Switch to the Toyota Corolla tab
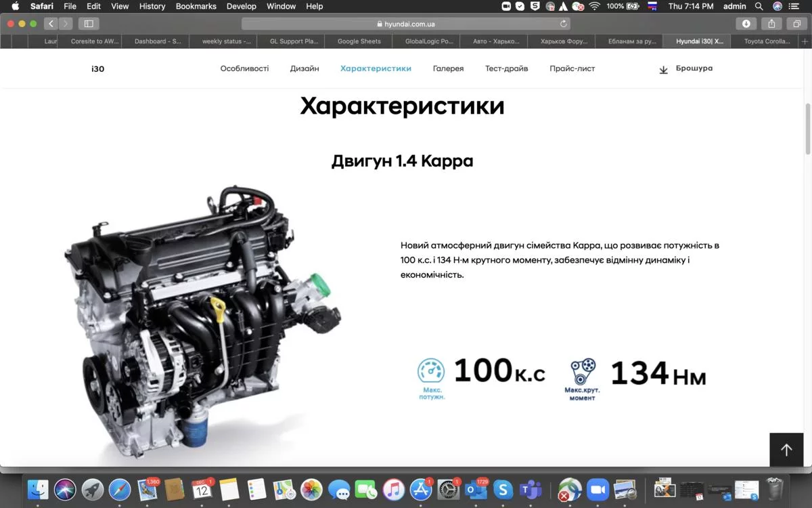812x508 pixels. click(x=766, y=41)
